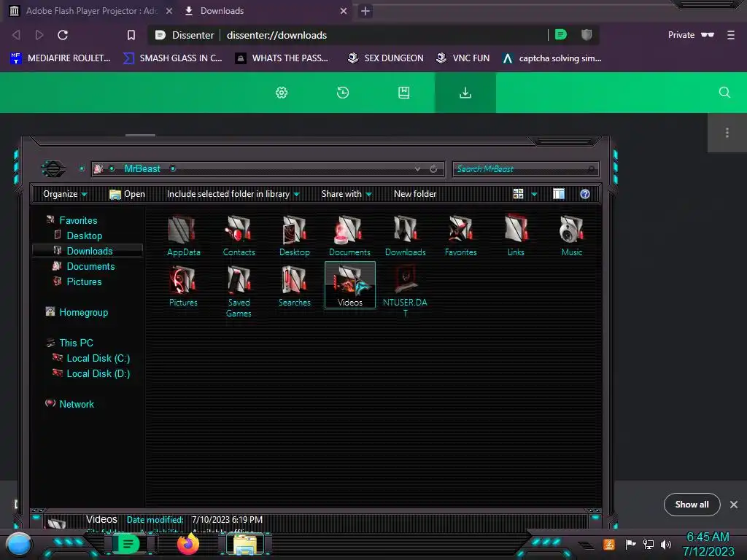Switch to the Downloads browser tab
This screenshot has width=747, height=560.
click(266, 10)
